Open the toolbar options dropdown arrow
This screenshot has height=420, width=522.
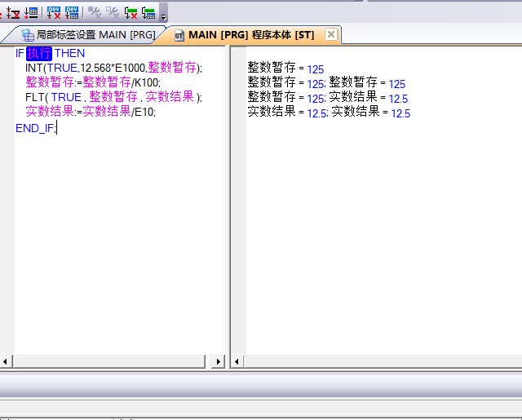[164, 15]
